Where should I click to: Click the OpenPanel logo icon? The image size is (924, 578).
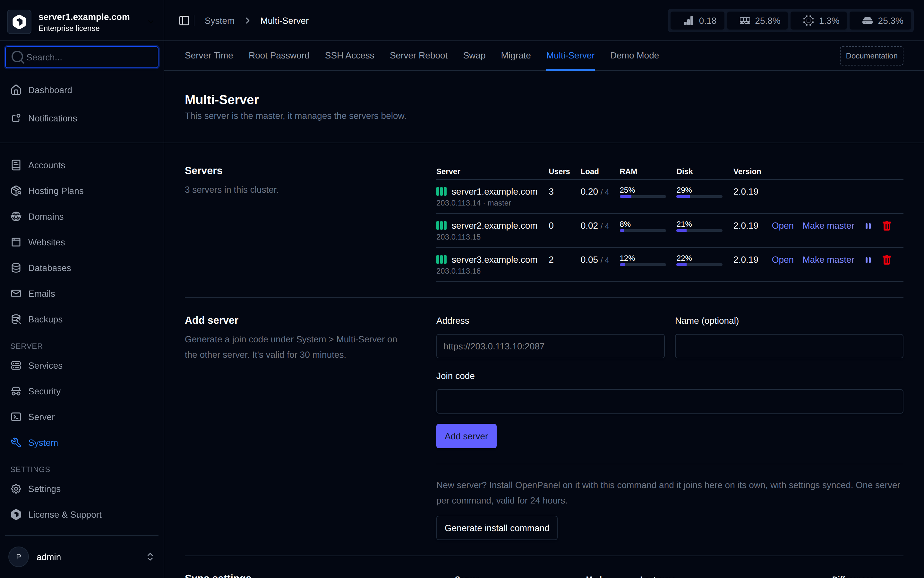pos(19,22)
